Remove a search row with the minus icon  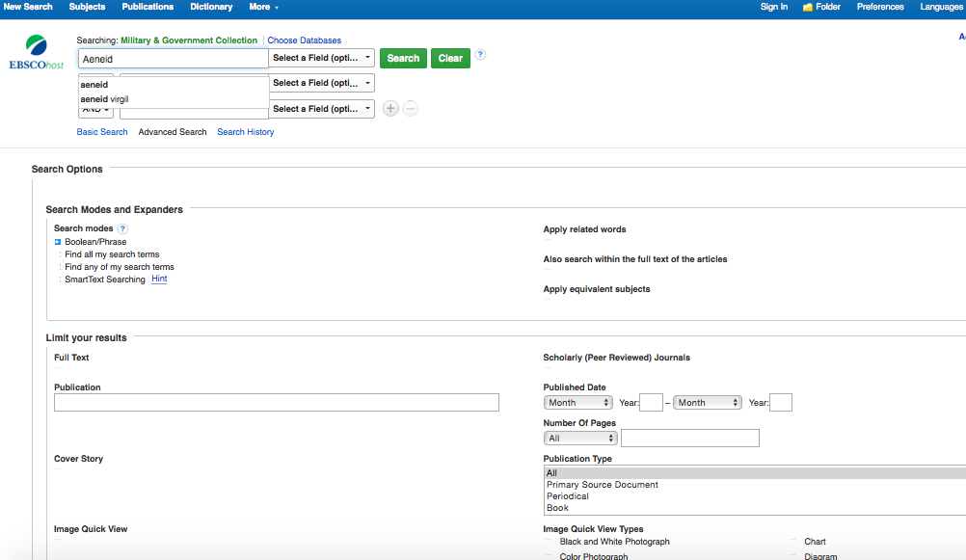pos(411,108)
